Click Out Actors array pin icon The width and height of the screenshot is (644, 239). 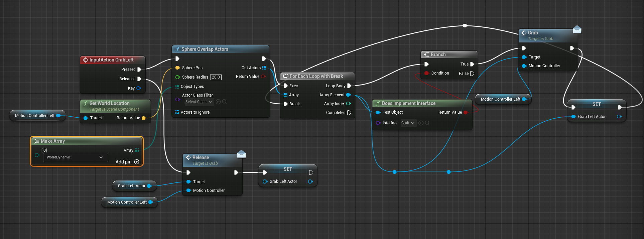(264, 68)
